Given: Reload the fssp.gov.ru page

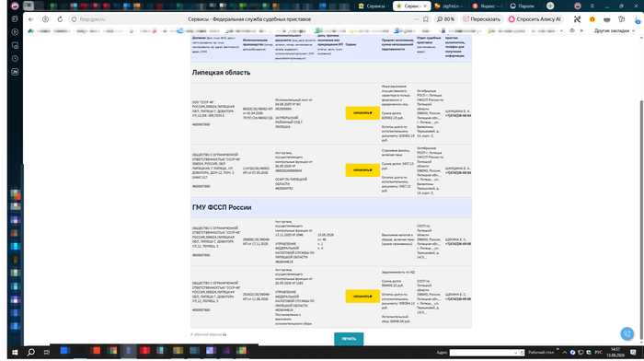Looking at the screenshot, I should (60, 19).
